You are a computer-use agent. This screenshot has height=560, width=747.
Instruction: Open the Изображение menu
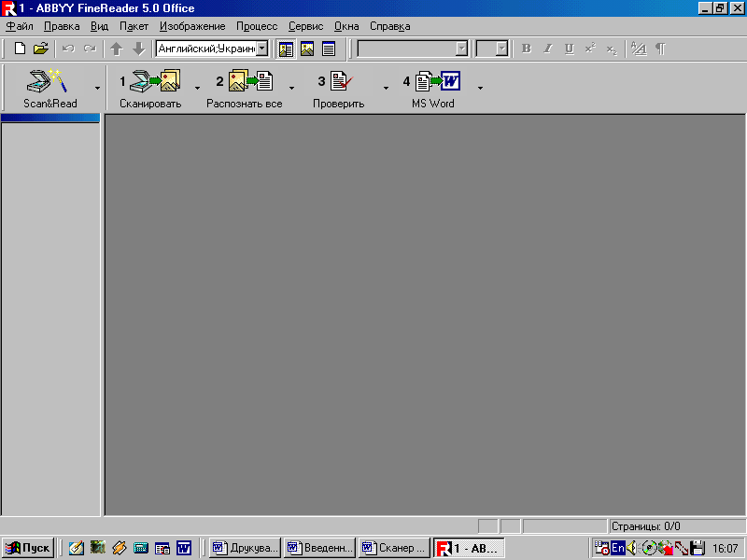click(x=192, y=27)
